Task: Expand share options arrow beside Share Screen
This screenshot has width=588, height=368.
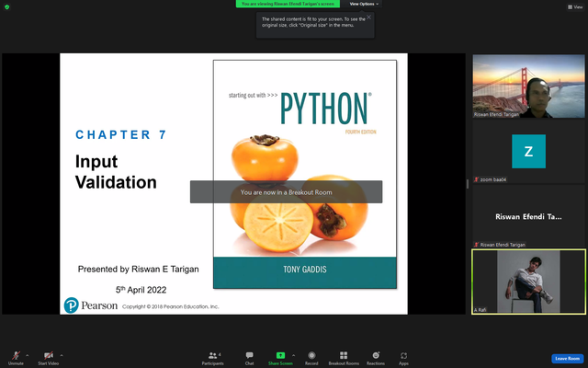Action: (x=294, y=355)
